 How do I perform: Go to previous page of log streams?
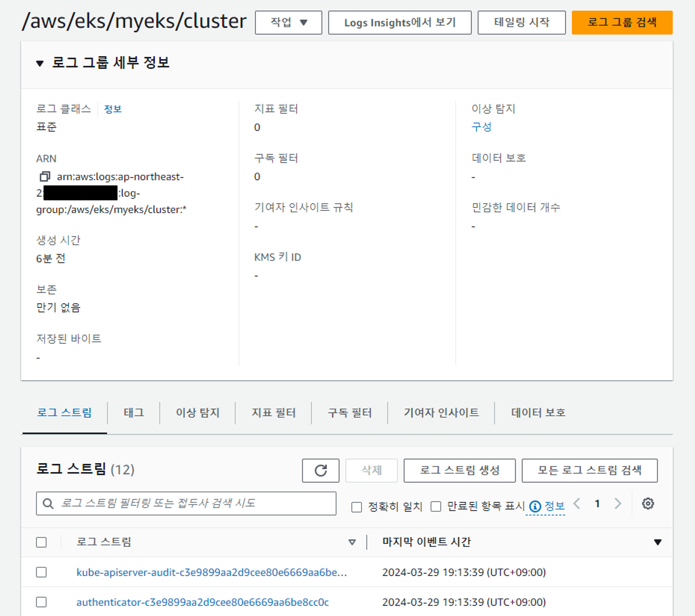(577, 503)
